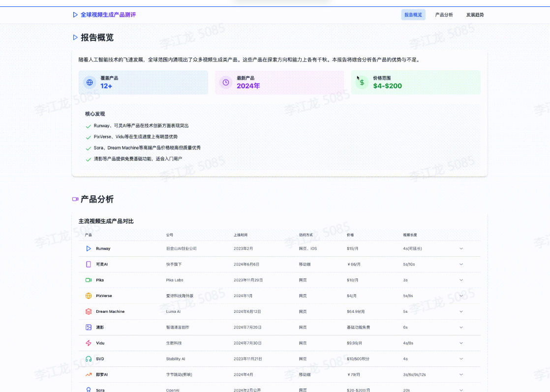550x392 pixels.
Task: Expand the Dream Machine row chevron
Action: [x=461, y=311]
